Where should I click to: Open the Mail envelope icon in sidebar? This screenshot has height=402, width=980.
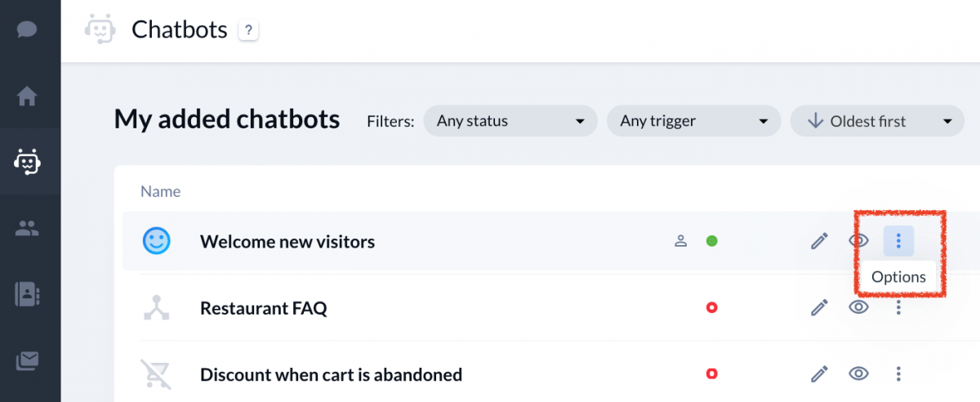click(28, 360)
